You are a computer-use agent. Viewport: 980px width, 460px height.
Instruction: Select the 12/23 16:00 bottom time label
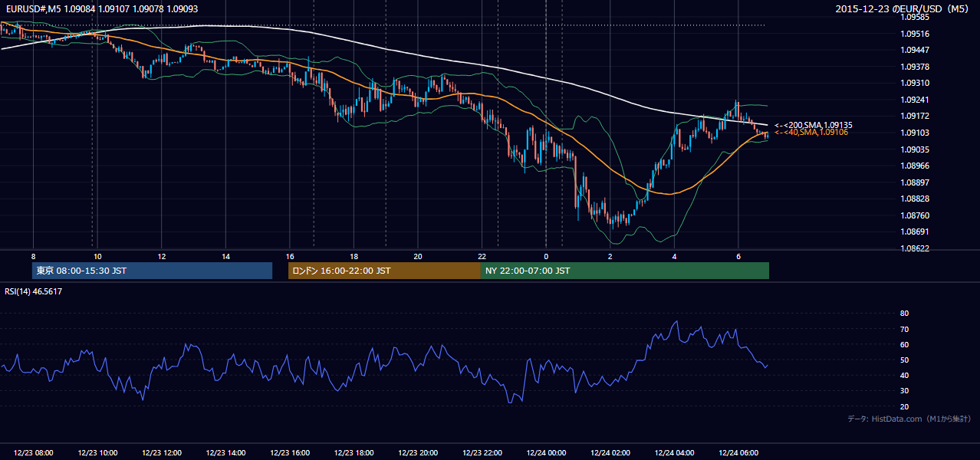[x=290, y=453]
